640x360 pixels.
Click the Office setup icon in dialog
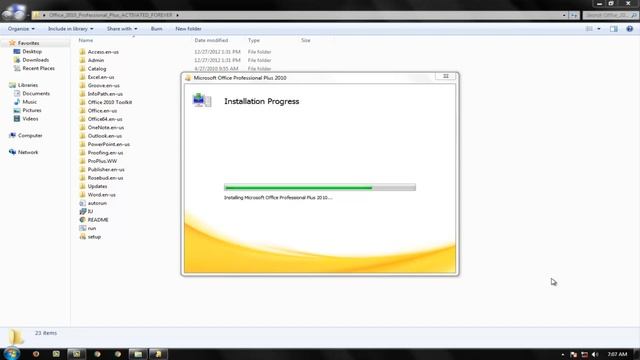(202, 100)
